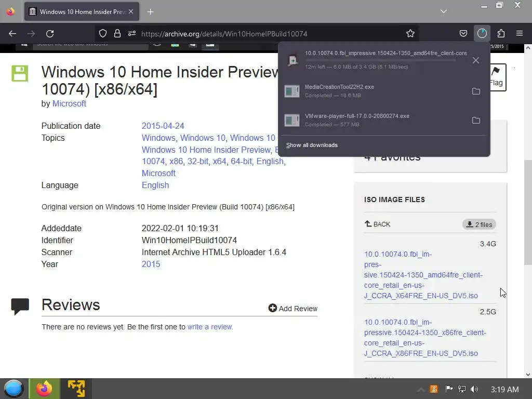
Task: Open the Microsoft author link
Action: click(69, 103)
